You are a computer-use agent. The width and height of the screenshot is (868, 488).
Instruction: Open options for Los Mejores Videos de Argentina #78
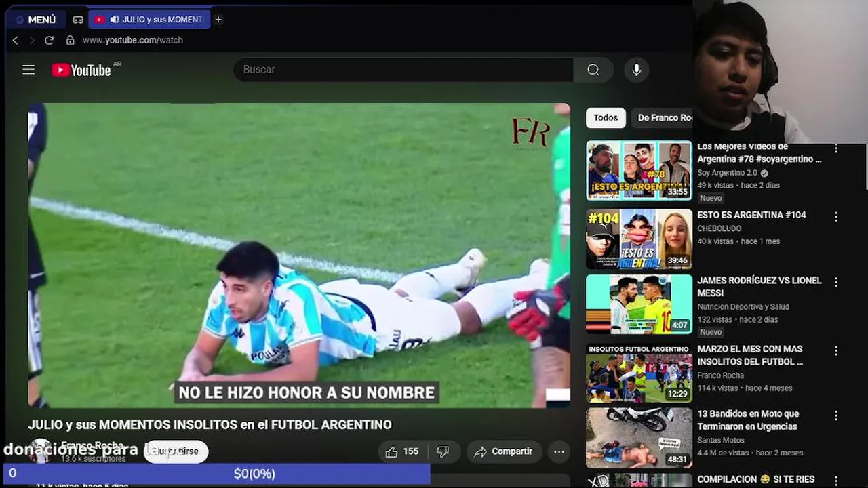pyautogui.click(x=836, y=149)
